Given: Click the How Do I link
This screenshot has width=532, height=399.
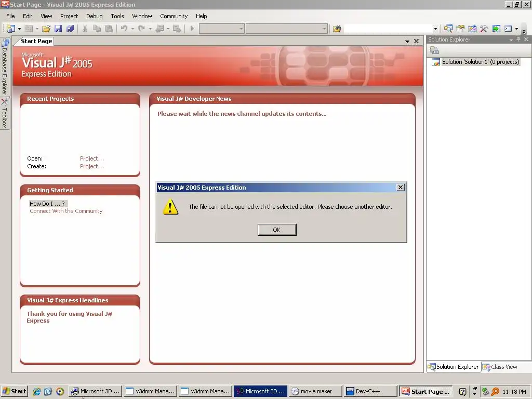Looking at the screenshot, I should [x=47, y=204].
